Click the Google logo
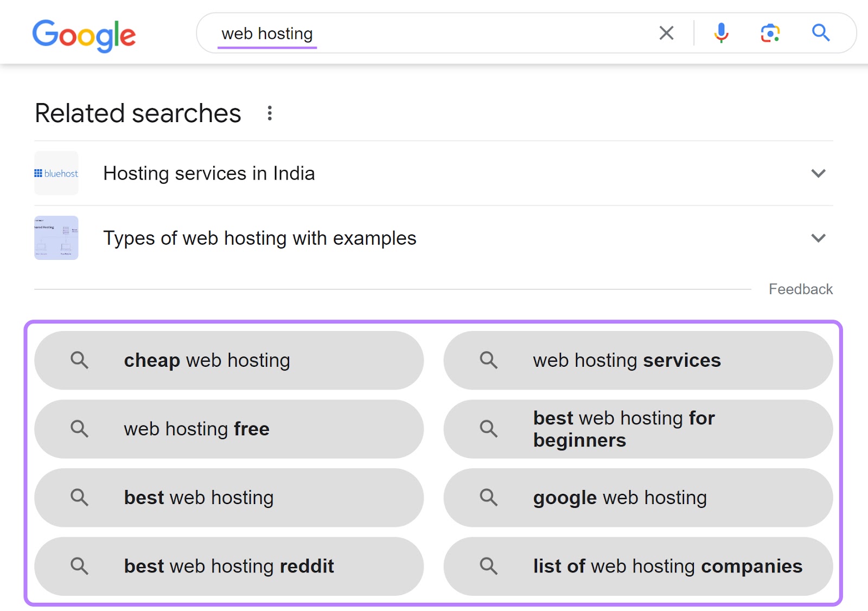 pos(84,34)
